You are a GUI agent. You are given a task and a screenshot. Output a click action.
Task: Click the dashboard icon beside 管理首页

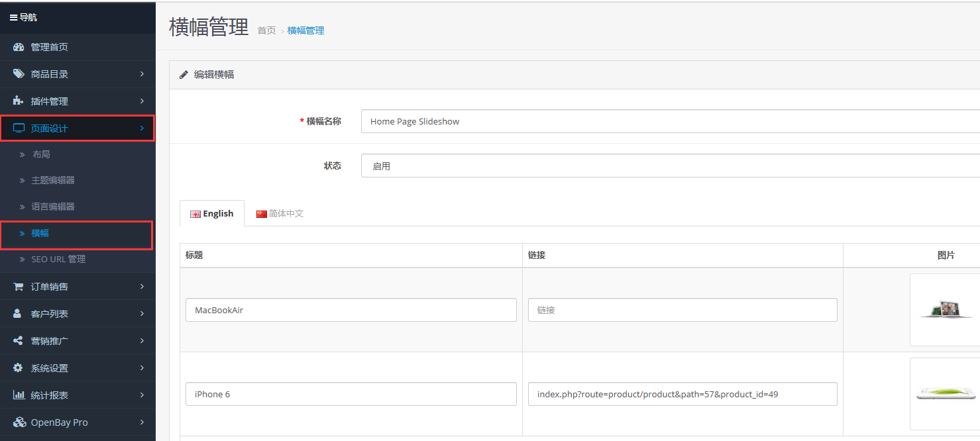19,47
